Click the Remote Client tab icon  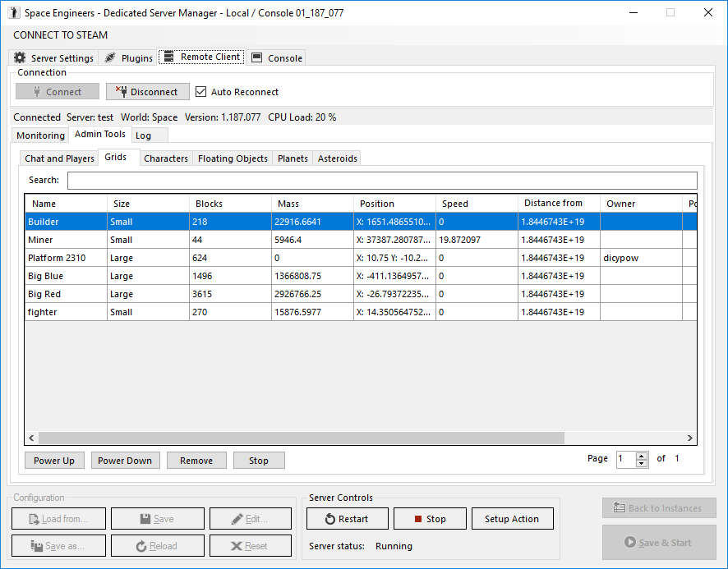click(169, 57)
